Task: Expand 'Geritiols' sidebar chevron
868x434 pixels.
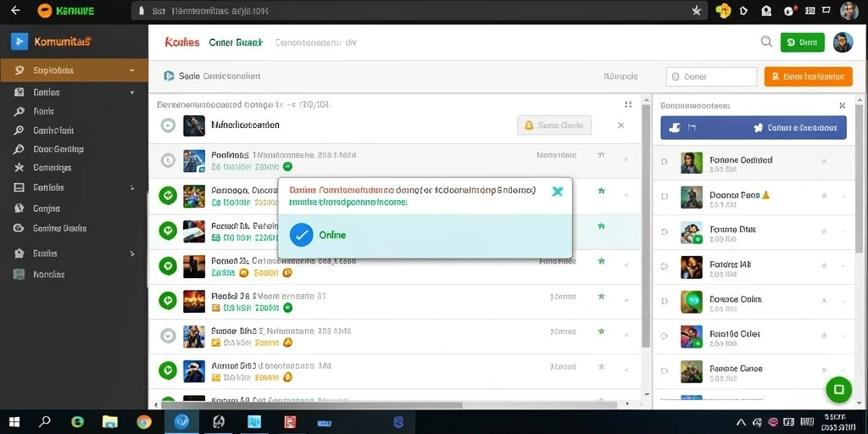Action: 131,187
